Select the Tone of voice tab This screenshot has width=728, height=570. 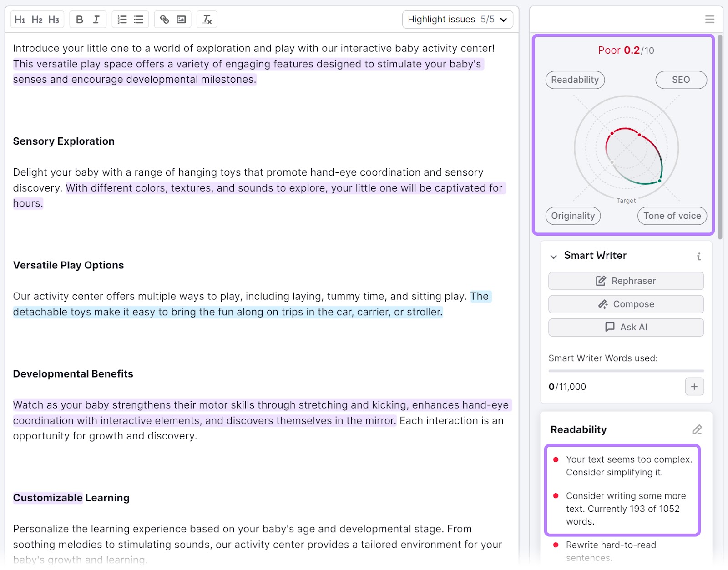(672, 216)
